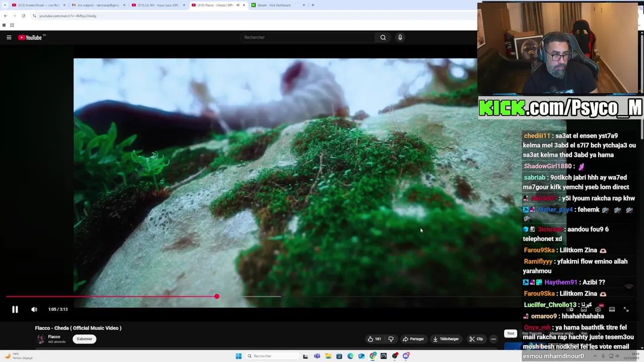Screen dimensions: 644x362
Task: Mute tab via speaker icon on Flacco tab
Action: coord(238,5)
